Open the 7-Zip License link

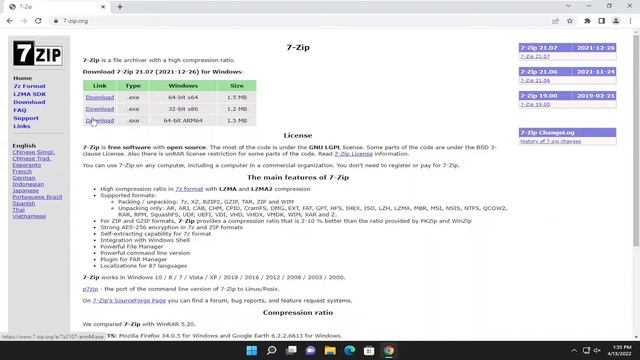click(353, 154)
